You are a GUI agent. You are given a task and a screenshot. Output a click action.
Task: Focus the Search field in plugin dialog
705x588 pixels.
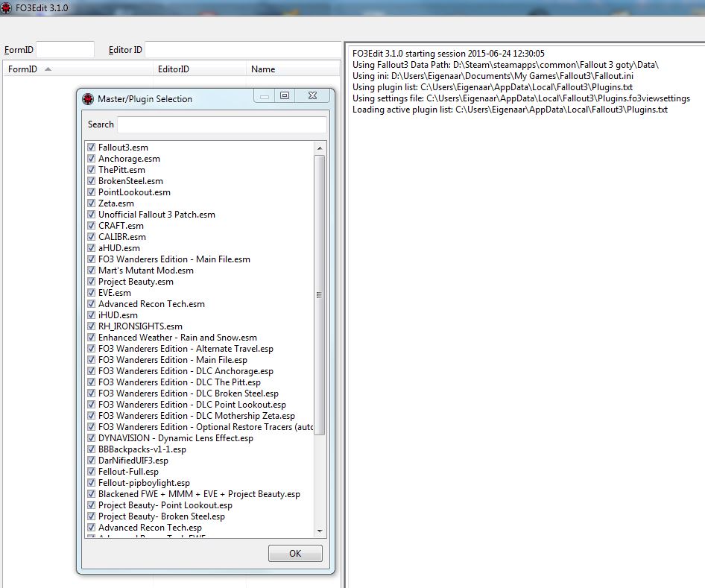point(222,124)
